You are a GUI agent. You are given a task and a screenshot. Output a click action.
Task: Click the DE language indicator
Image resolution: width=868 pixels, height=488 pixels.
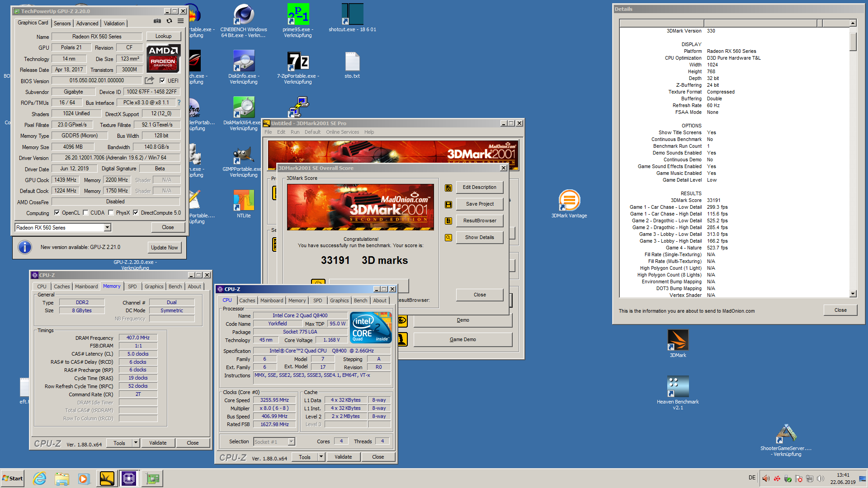(x=752, y=478)
